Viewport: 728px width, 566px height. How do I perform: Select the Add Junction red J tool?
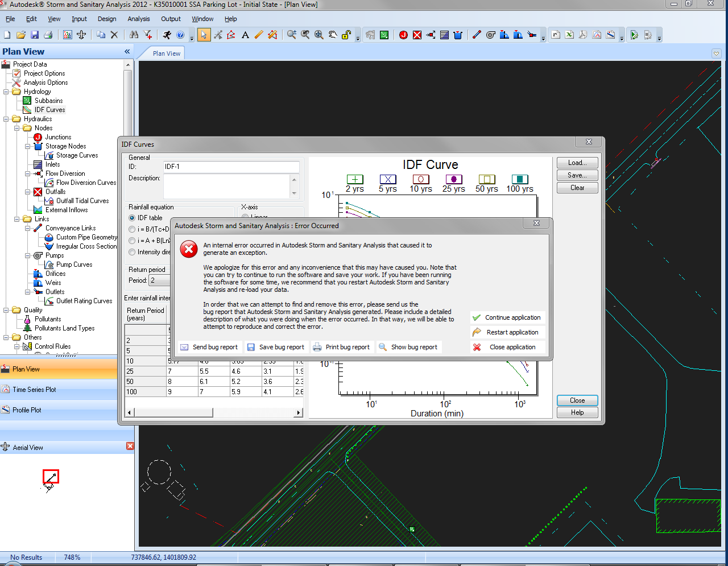(403, 35)
